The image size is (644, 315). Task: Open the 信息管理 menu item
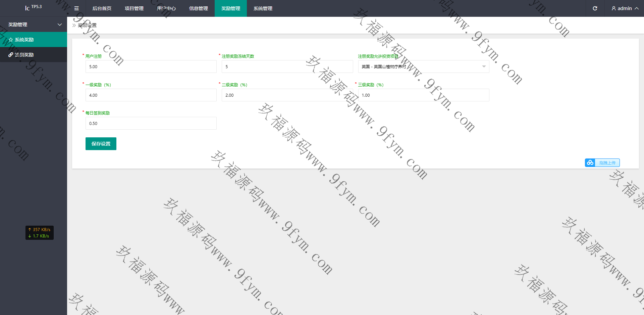click(x=198, y=8)
